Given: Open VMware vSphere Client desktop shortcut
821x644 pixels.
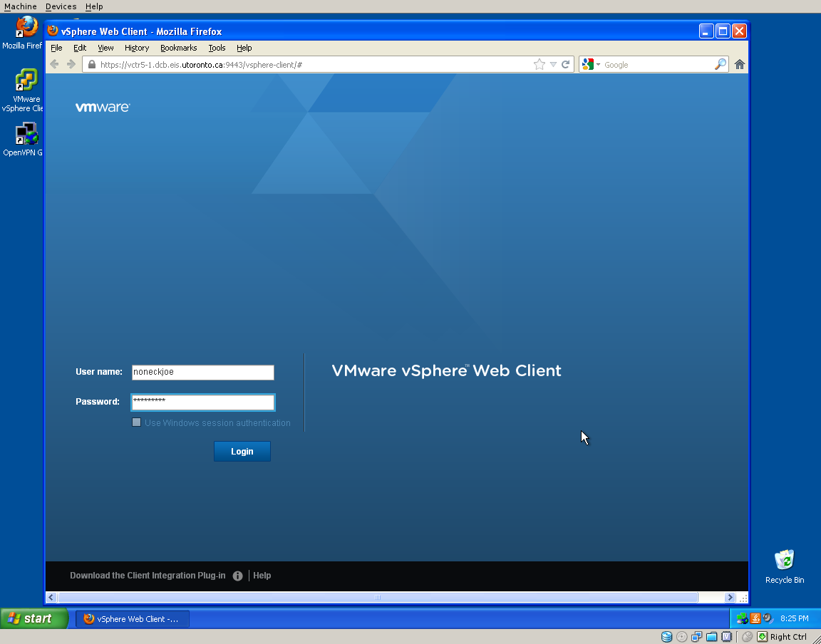Looking at the screenshot, I should [x=23, y=90].
